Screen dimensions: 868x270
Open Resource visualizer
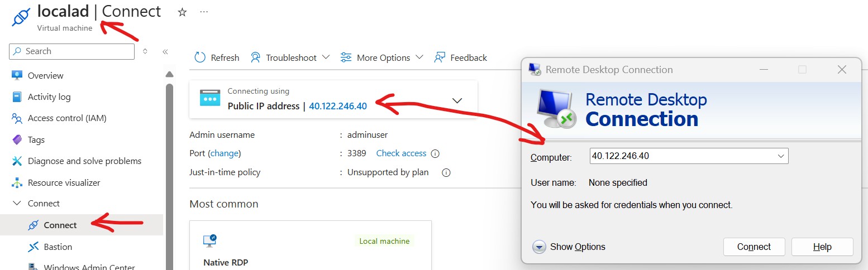tap(64, 182)
